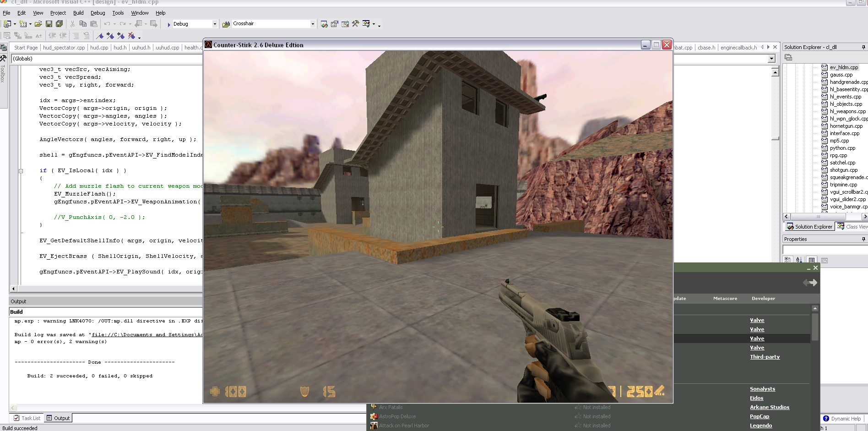Click the Arkane Studios developer link
The height and width of the screenshot is (431, 868).
point(770,407)
